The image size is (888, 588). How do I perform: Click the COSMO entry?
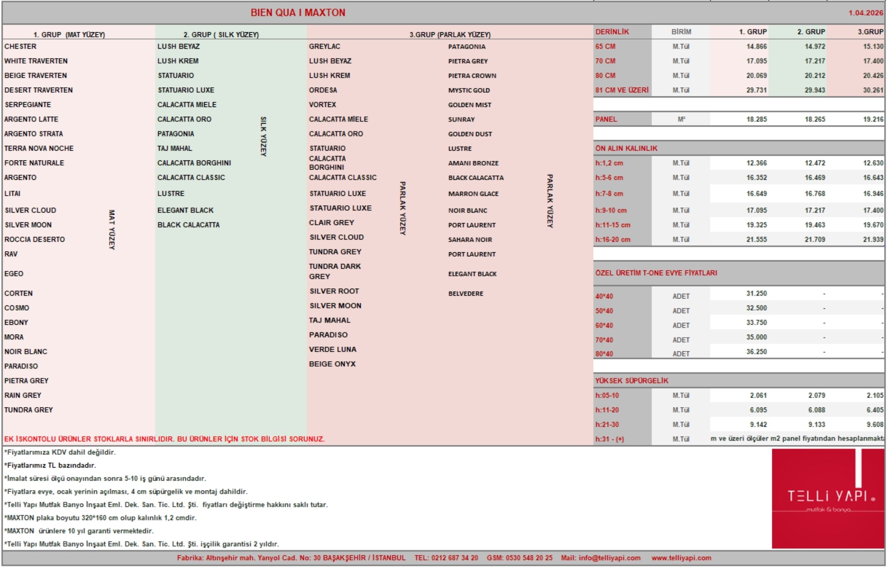(17, 308)
